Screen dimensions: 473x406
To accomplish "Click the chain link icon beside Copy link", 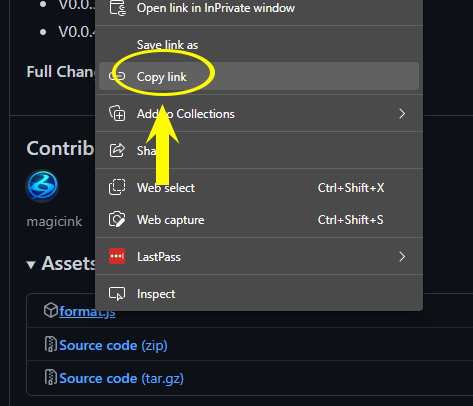I will coord(117,76).
